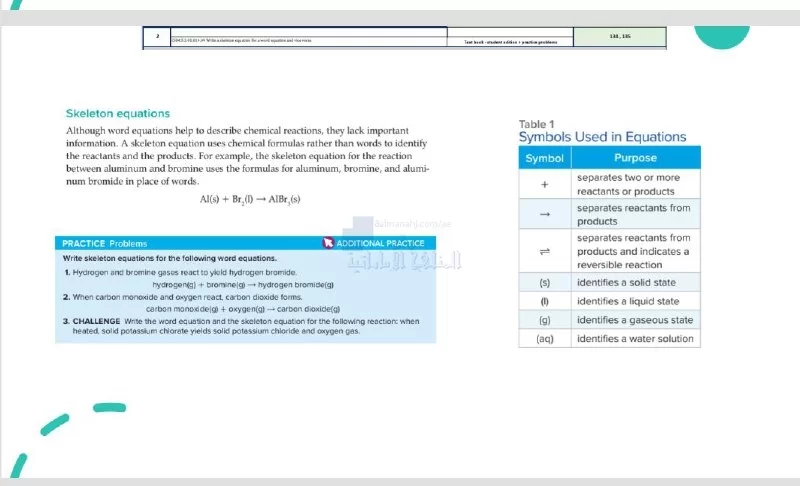Screen dimensions: 800x486
Task: Select the plus (+) symbol cell
Action: (x=545, y=184)
